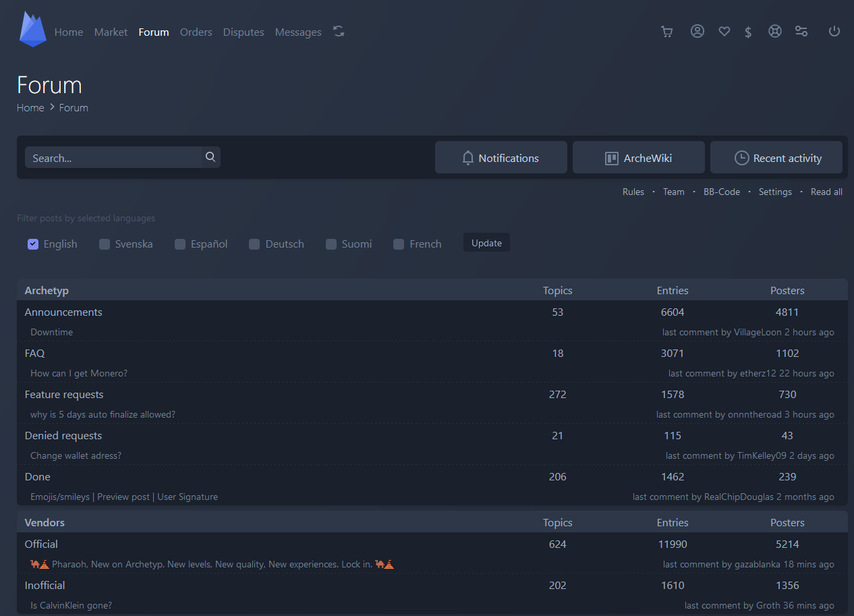Image resolution: width=854 pixels, height=616 pixels.
Task: Open the shopping cart icon
Action: point(667,32)
